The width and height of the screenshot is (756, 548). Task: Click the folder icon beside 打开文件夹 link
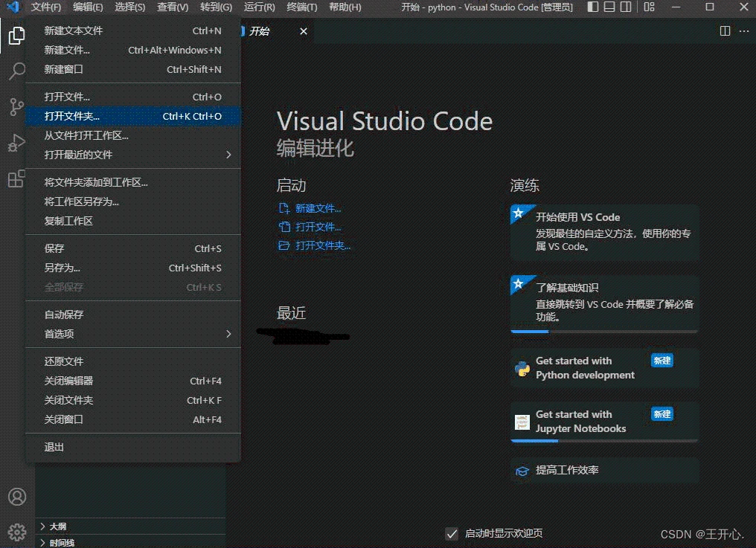point(284,246)
